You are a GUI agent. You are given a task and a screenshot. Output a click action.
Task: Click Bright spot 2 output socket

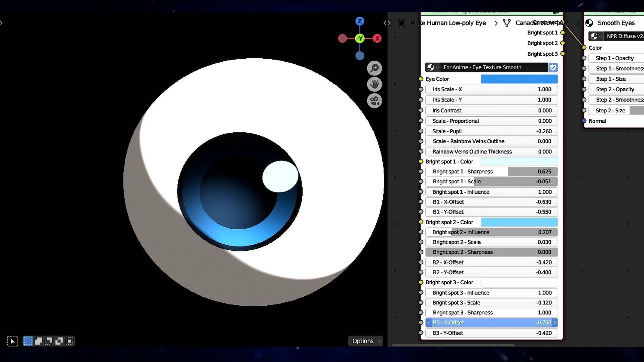point(563,43)
